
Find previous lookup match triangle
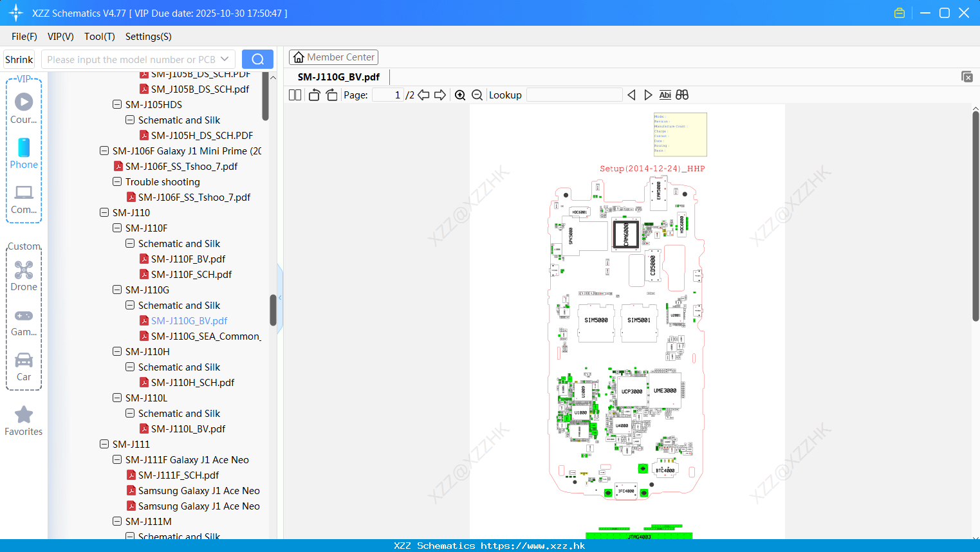(x=631, y=95)
